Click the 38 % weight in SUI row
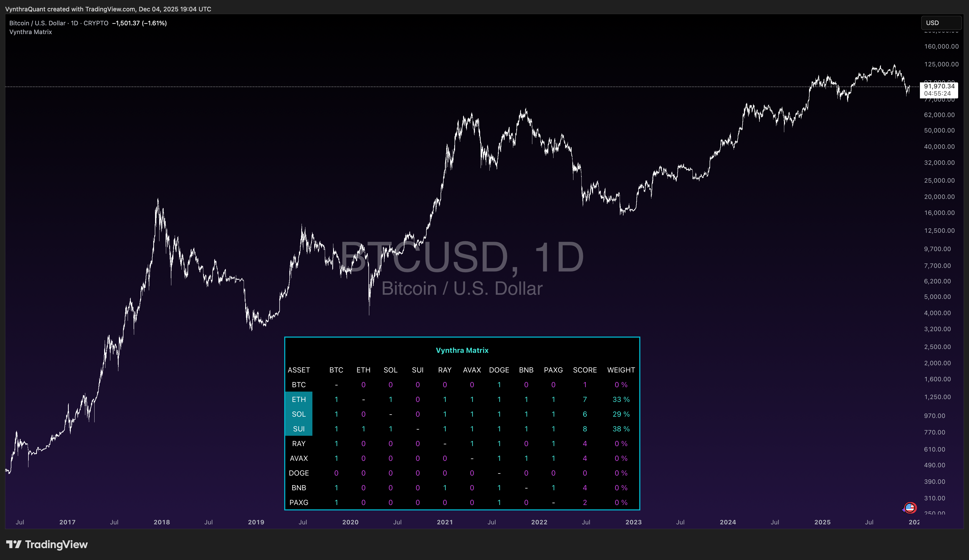This screenshot has height=560, width=969. coord(621,429)
